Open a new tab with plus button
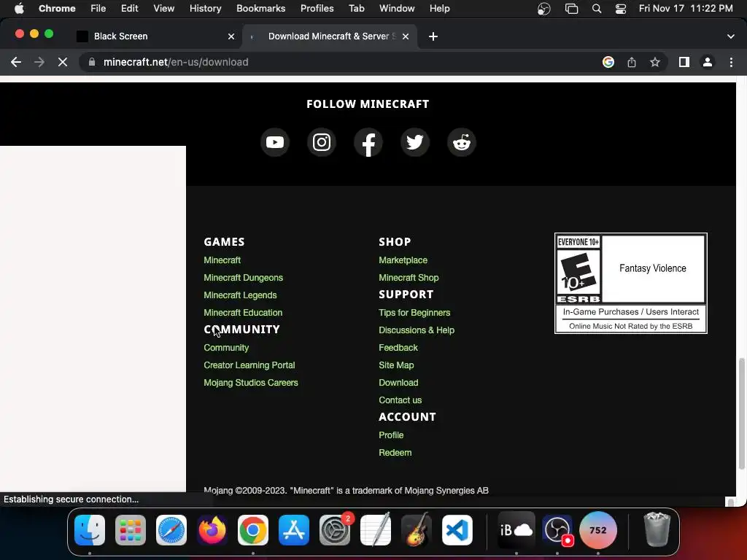This screenshot has width=747, height=560. pyautogui.click(x=433, y=36)
